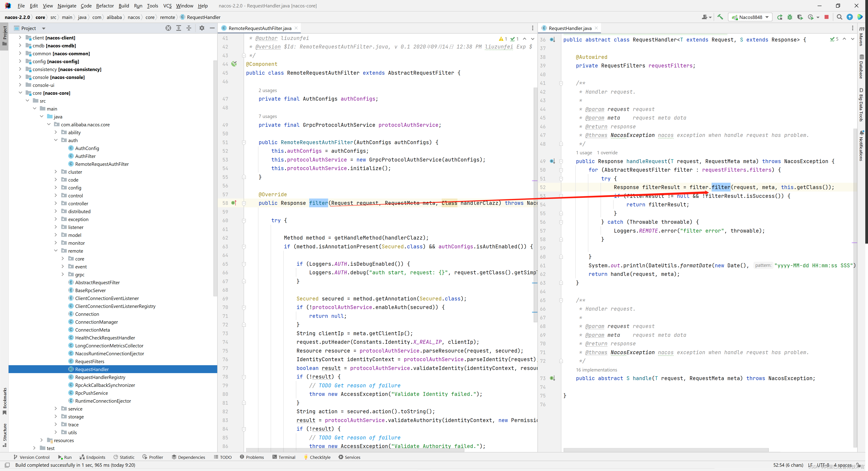Stop the running process with the red square
The width and height of the screenshot is (868, 471).
click(826, 17)
